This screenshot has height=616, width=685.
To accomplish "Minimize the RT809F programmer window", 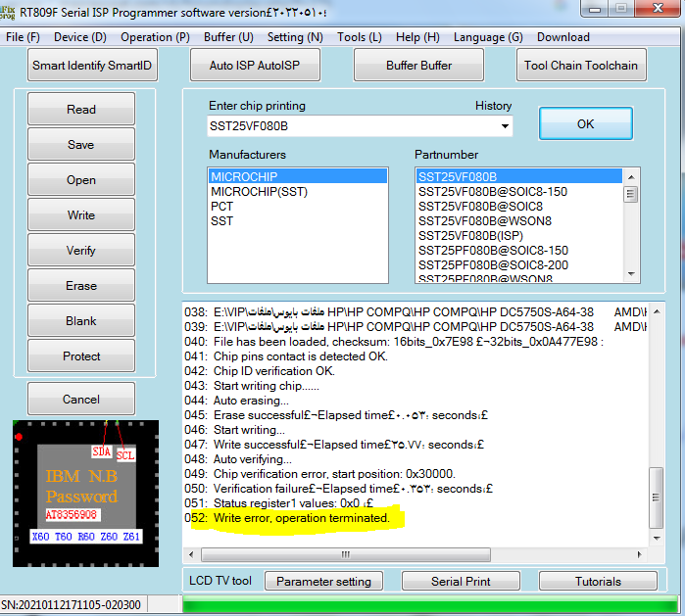I will [x=595, y=9].
